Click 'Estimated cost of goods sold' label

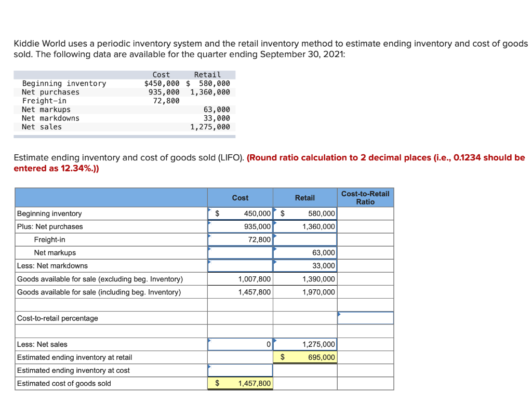[64, 383]
